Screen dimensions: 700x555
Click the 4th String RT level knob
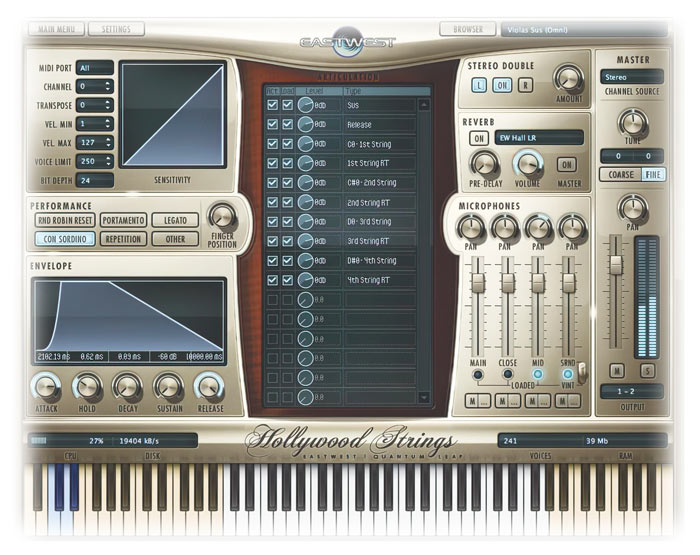pos(305,280)
